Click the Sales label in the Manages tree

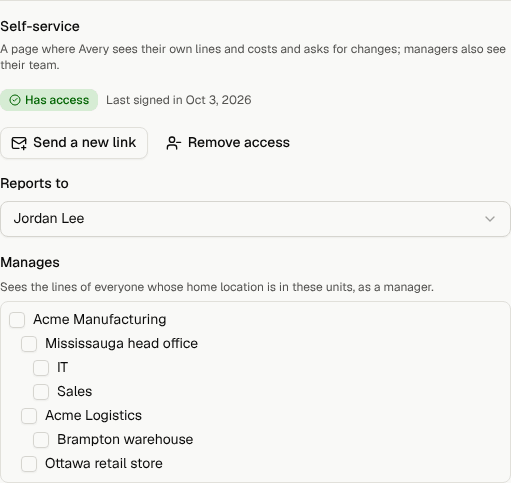74,391
